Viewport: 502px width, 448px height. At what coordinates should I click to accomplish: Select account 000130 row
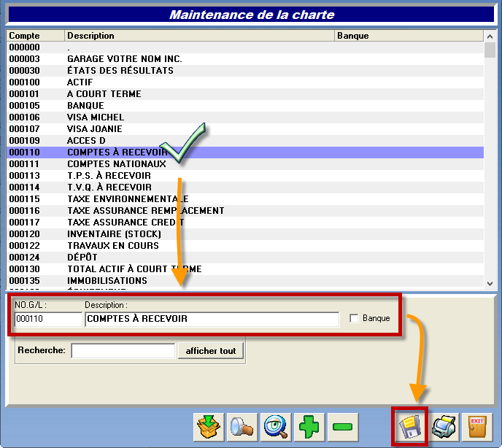[245, 269]
